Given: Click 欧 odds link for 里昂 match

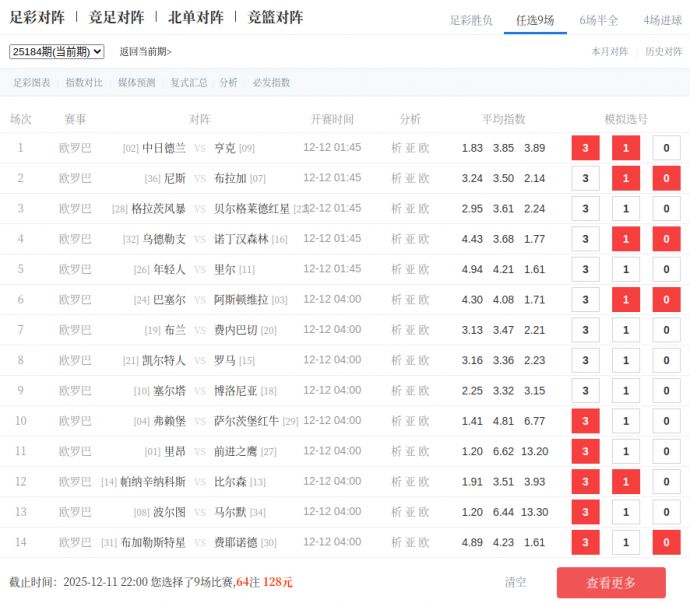Looking at the screenshot, I should pos(424,452).
